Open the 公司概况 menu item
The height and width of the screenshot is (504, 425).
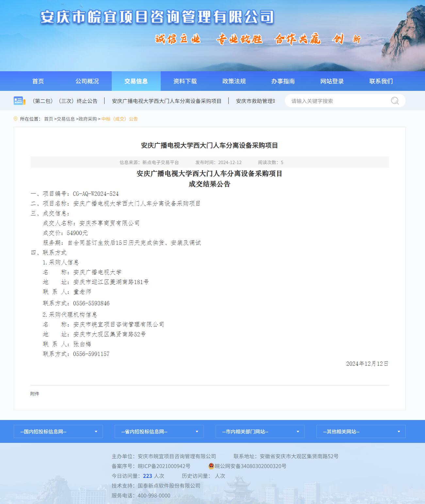pos(87,81)
